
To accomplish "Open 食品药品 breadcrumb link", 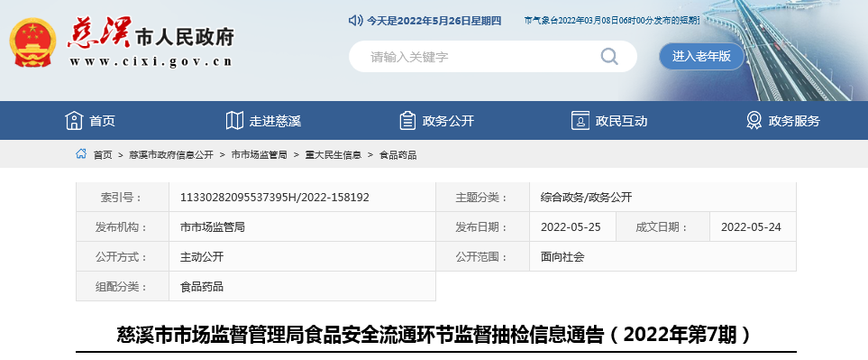I will [398, 155].
